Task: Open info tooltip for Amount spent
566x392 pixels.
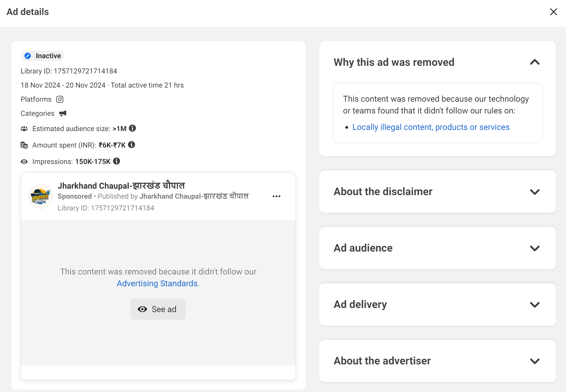Action: pos(131,145)
